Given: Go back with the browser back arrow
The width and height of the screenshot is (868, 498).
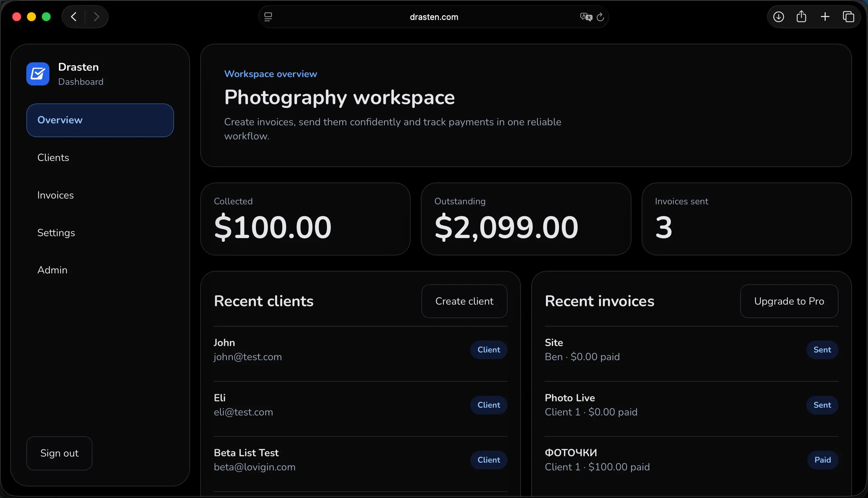Looking at the screenshot, I should point(74,17).
